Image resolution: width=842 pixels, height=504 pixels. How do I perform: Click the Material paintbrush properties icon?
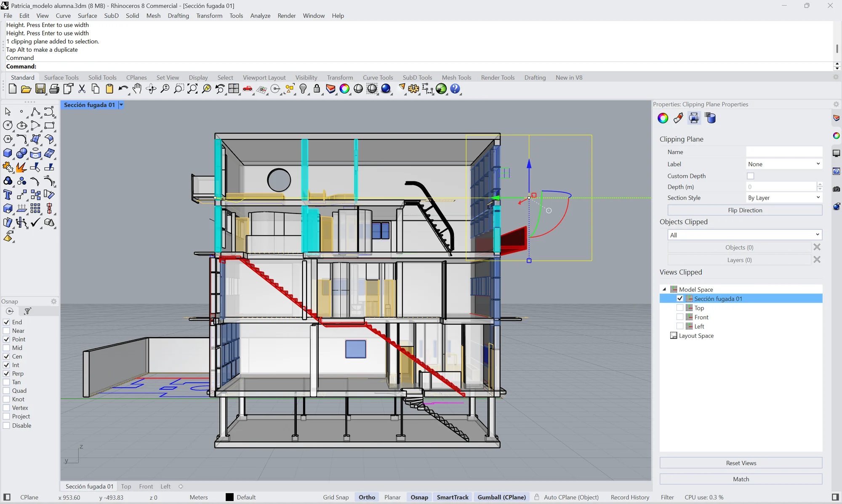click(678, 118)
